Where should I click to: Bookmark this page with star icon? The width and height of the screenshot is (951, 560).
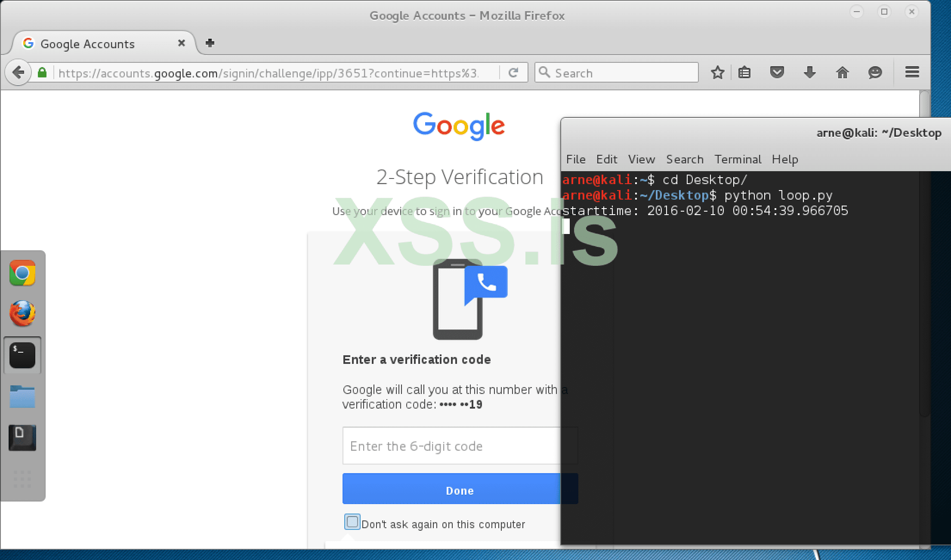tap(717, 73)
